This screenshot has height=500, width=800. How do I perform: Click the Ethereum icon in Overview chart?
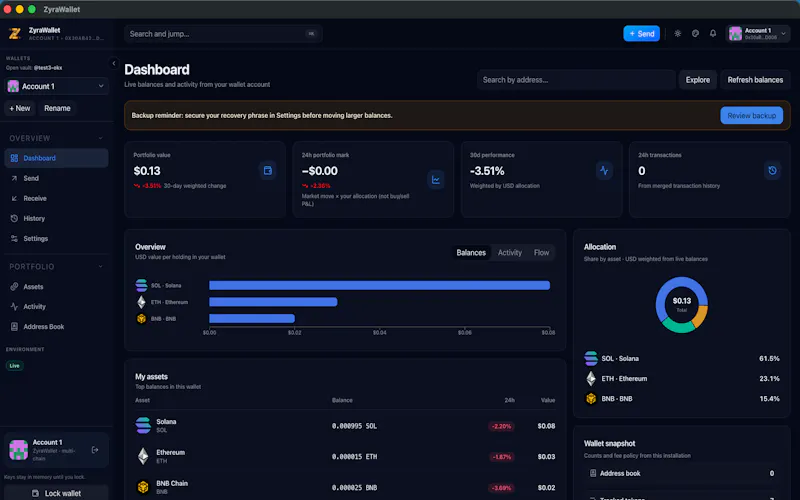tap(141, 302)
